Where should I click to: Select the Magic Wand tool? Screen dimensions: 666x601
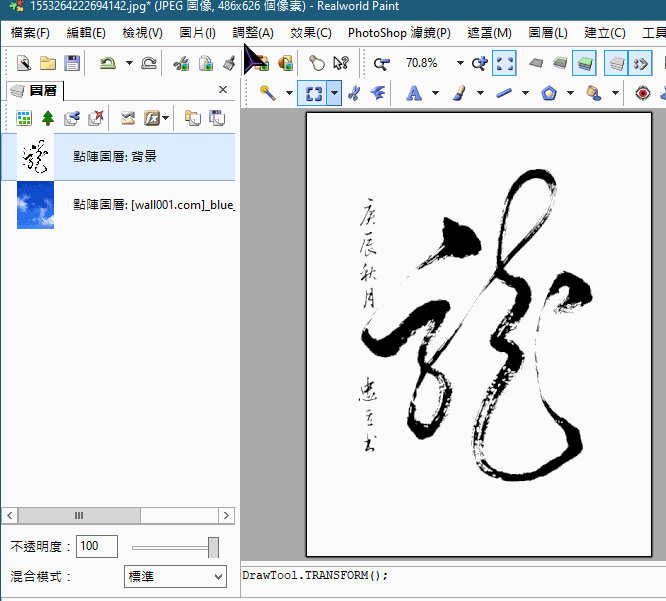click(268, 93)
